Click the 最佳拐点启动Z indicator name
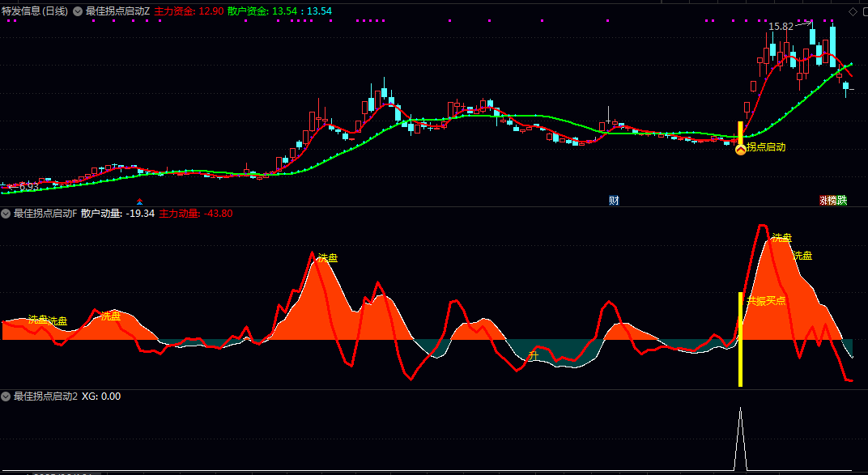Viewport: 868px width, 475px height. point(118,11)
